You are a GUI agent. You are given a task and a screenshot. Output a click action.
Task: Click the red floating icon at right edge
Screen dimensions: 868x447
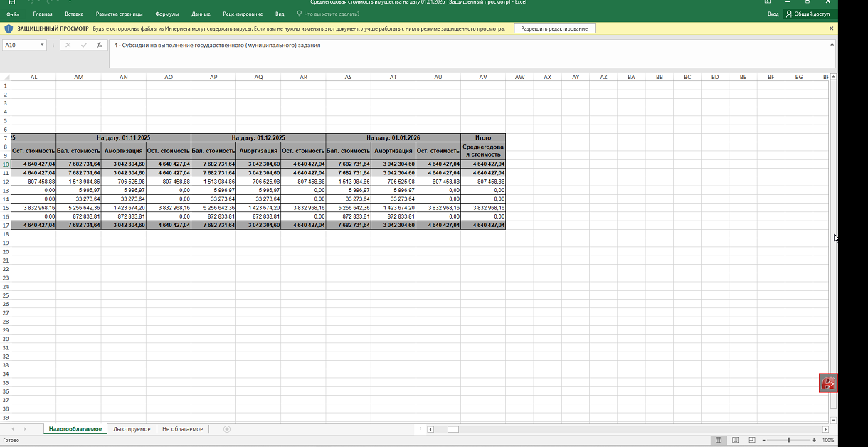pyautogui.click(x=828, y=383)
